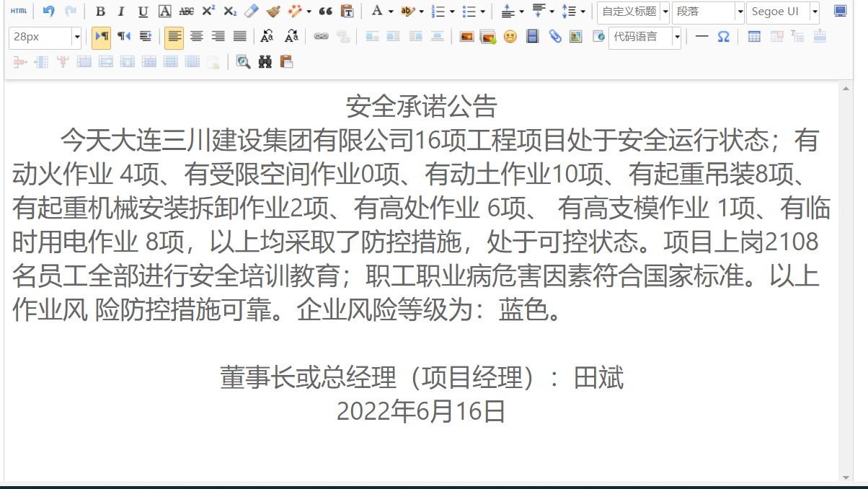Screen dimensions: 868x489
Task: Insert ordered list
Action: click(x=438, y=12)
